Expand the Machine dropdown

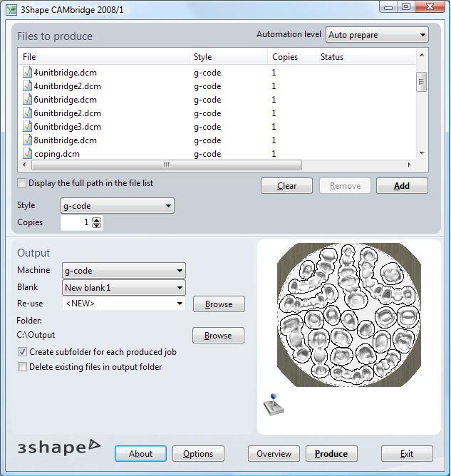pos(123,271)
